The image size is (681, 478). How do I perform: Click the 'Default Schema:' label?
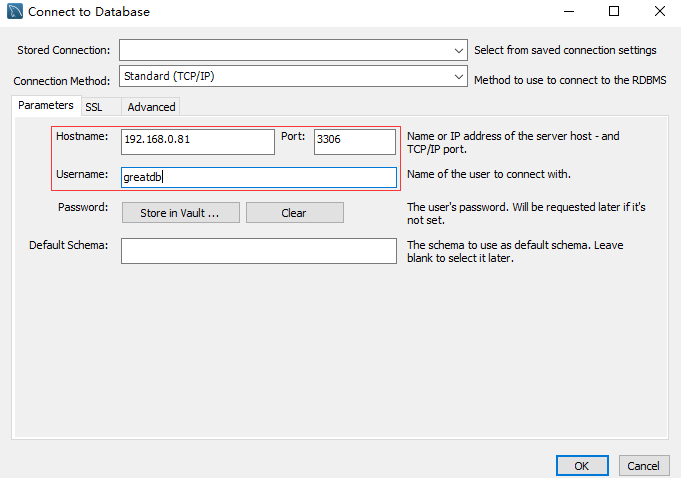coord(69,245)
